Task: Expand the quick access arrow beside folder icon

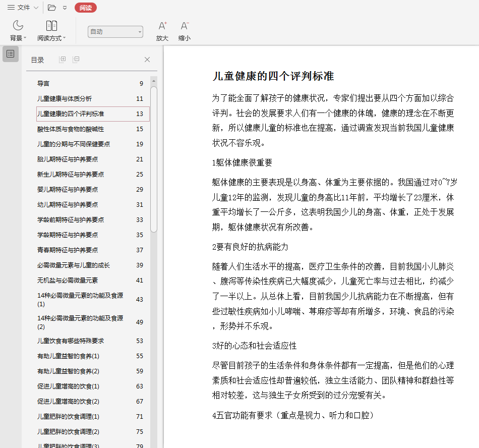Action: click(x=65, y=8)
